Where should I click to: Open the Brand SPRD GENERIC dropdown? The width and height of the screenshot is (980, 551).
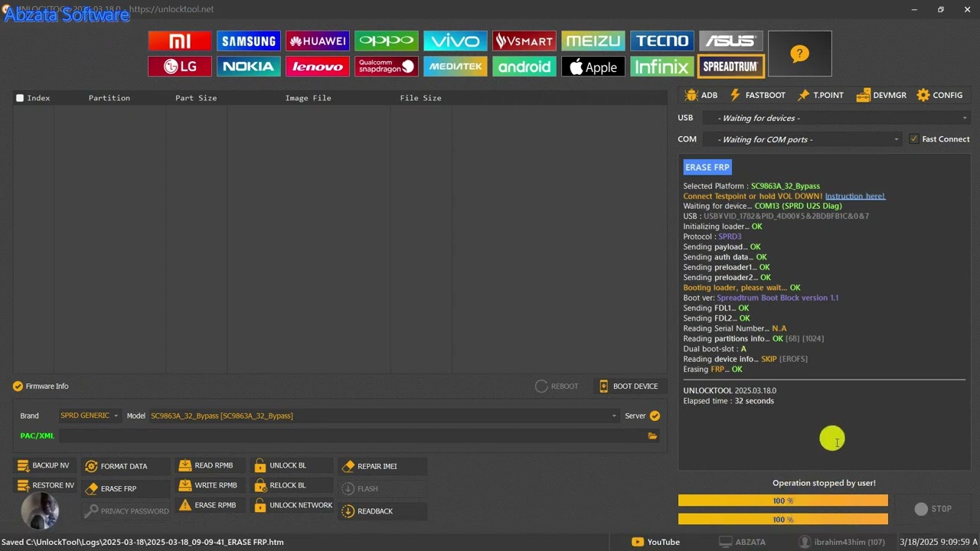[90, 416]
